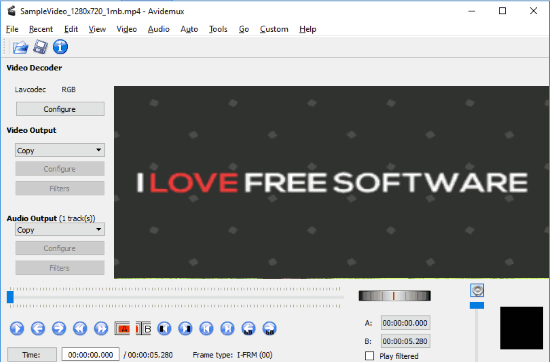This screenshot has height=362, width=550.
Task: Show file information with the blue info icon
Action: [x=60, y=47]
